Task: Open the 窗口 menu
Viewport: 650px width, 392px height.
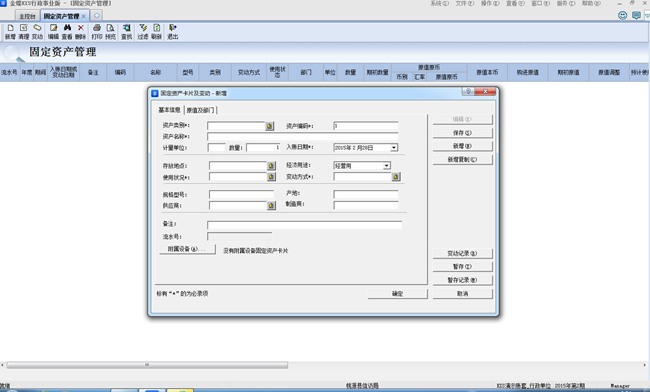Action: 541,3
